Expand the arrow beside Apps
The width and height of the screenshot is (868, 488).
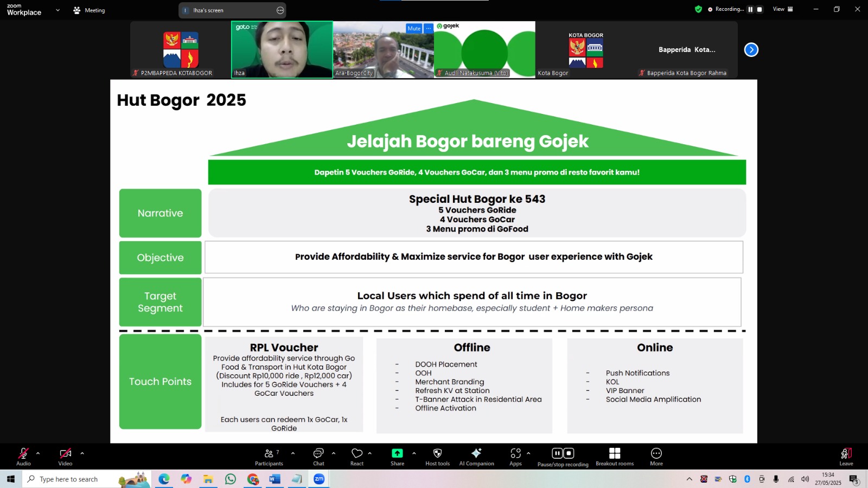pos(528,453)
